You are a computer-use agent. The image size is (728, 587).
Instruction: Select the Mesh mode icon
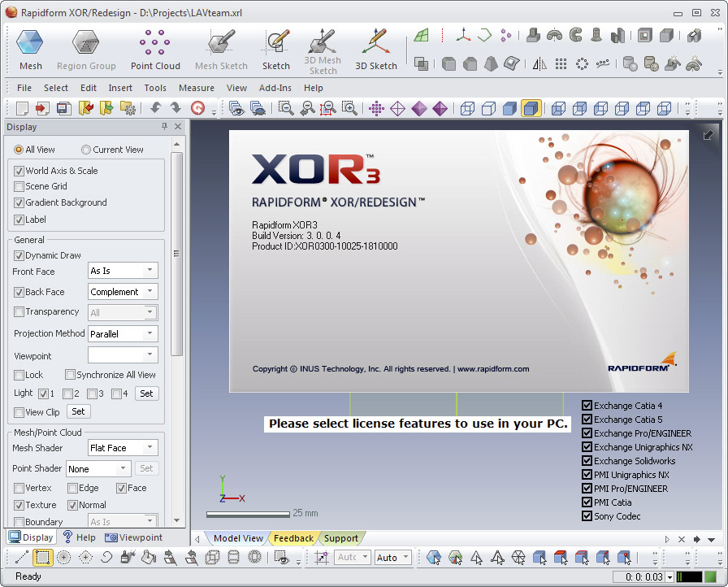(30, 50)
